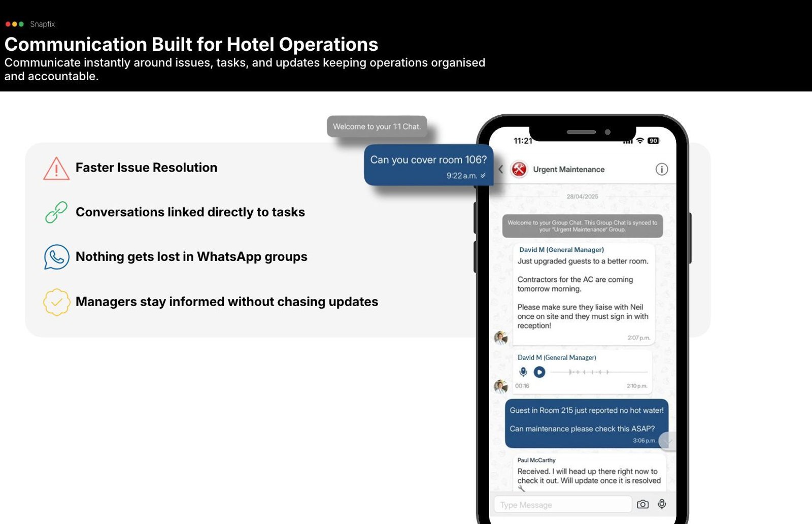Click 'Welcome to your 1:1 Chat.' banner
The width and height of the screenshot is (812, 524).
pyautogui.click(x=377, y=126)
